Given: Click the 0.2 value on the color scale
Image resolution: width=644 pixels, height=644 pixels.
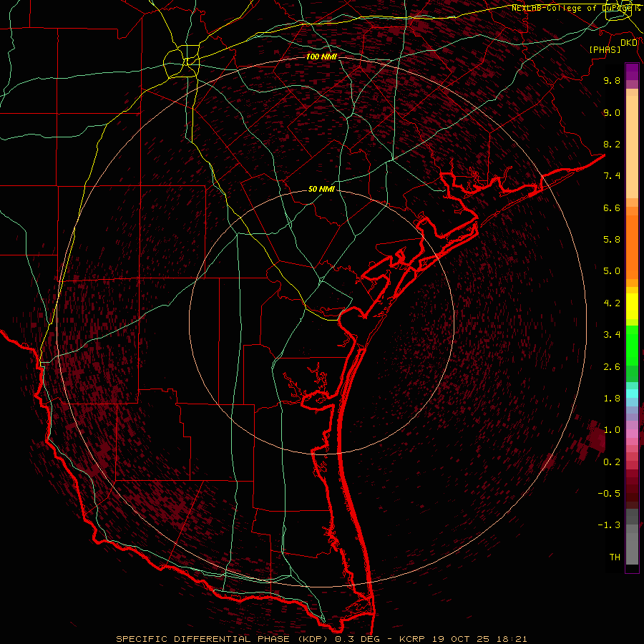Looking at the screenshot, I should tap(612, 462).
